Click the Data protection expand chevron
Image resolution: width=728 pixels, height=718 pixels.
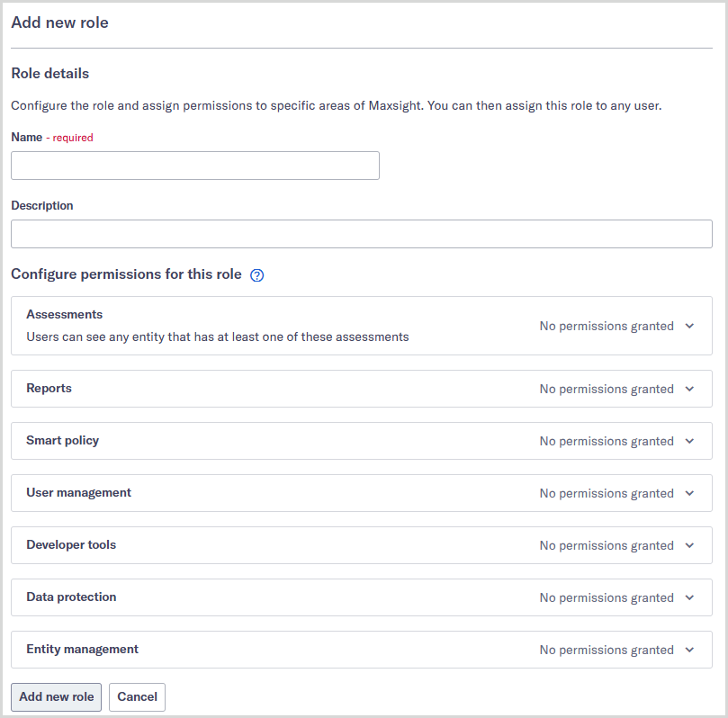point(689,597)
